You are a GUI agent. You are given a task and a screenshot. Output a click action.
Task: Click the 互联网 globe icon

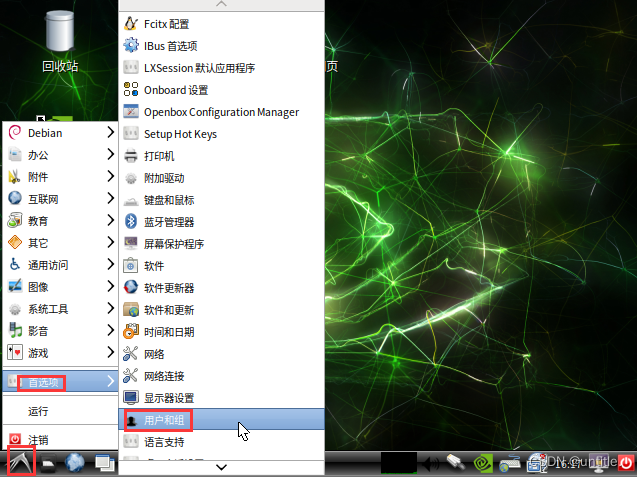click(x=15, y=198)
